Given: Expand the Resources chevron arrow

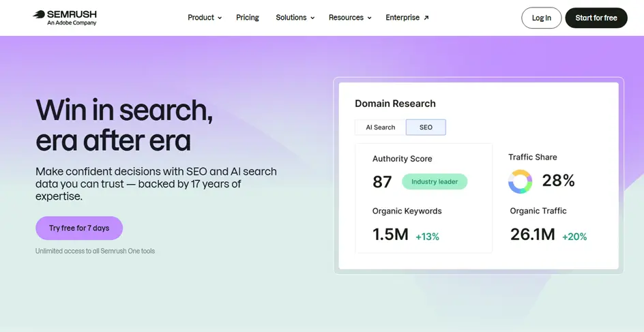Looking at the screenshot, I should pos(369,18).
